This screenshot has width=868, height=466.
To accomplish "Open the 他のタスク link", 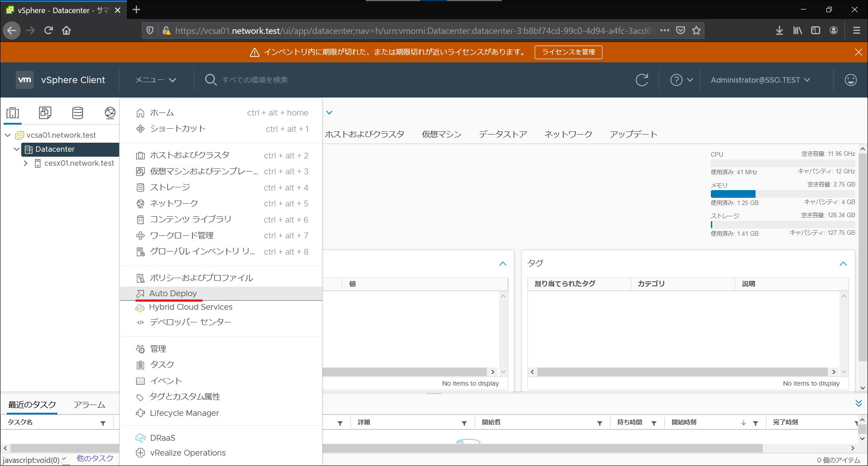I will pyautogui.click(x=95, y=458).
